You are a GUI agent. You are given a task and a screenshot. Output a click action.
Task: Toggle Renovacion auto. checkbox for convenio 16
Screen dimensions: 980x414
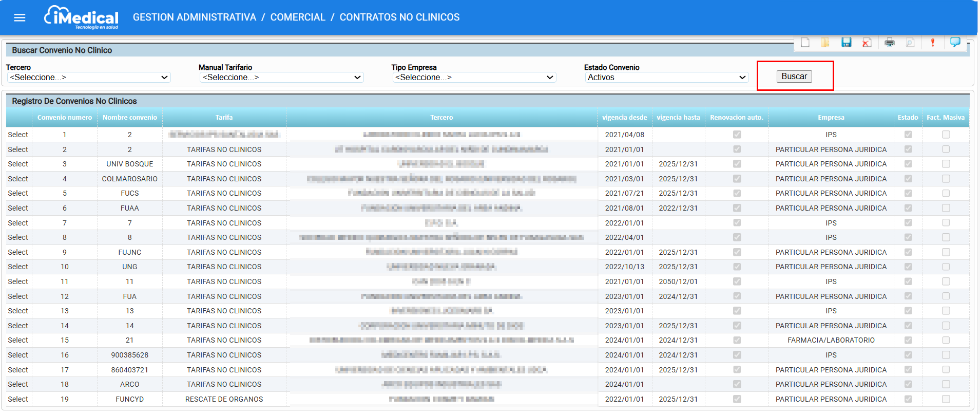pyautogui.click(x=737, y=355)
